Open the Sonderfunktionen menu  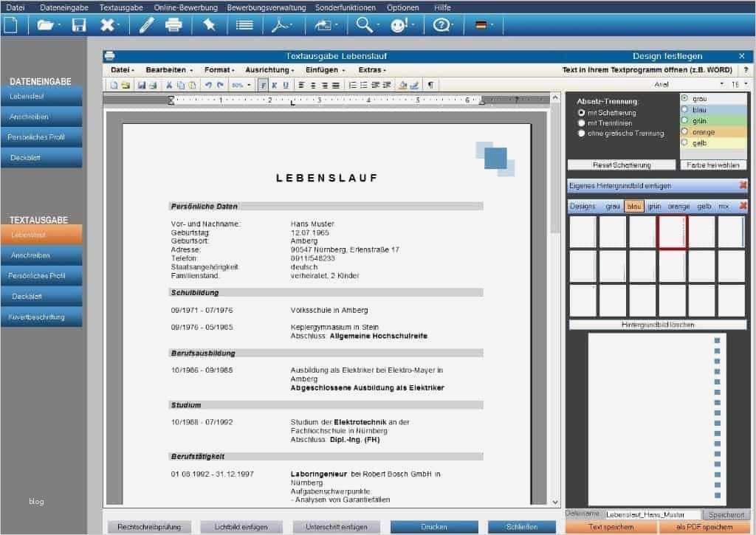click(x=346, y=7)
